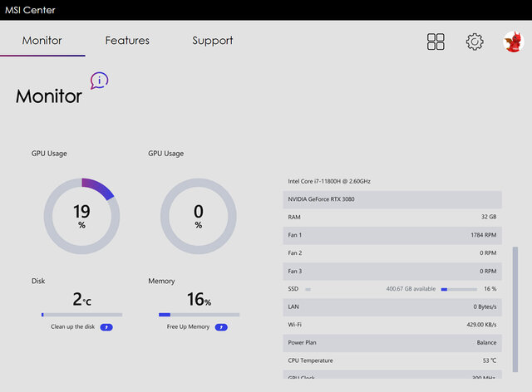Open the settings gear icon

(x=474, y=42)
